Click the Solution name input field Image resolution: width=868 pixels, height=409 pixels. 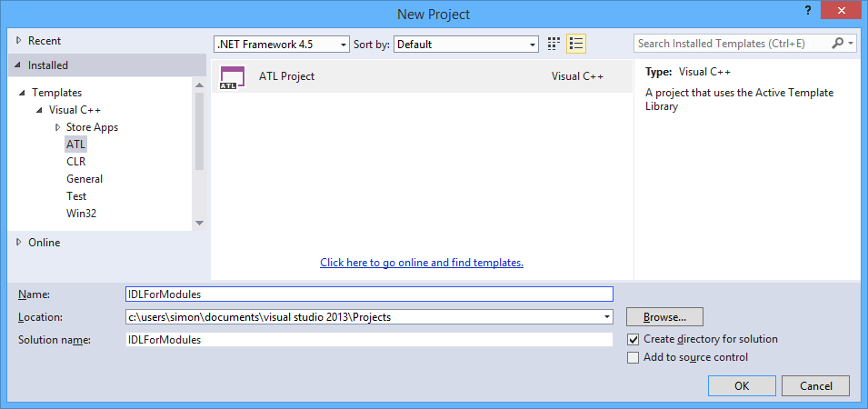coord(369,339)
